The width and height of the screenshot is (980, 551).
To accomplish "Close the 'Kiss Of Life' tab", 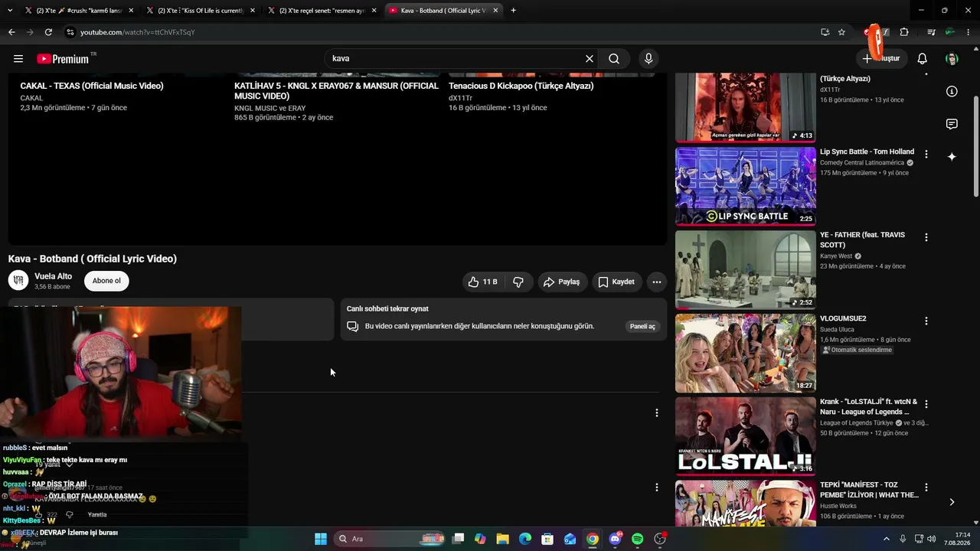I will pyautogui.click(x=253, y=11).
